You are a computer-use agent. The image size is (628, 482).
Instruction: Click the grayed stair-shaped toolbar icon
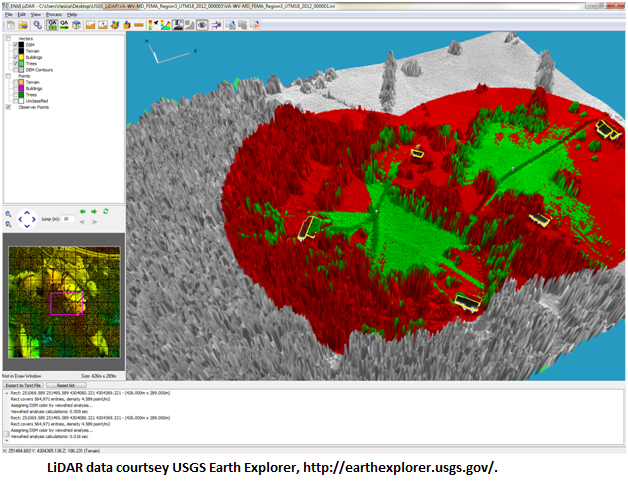point(190,25)
